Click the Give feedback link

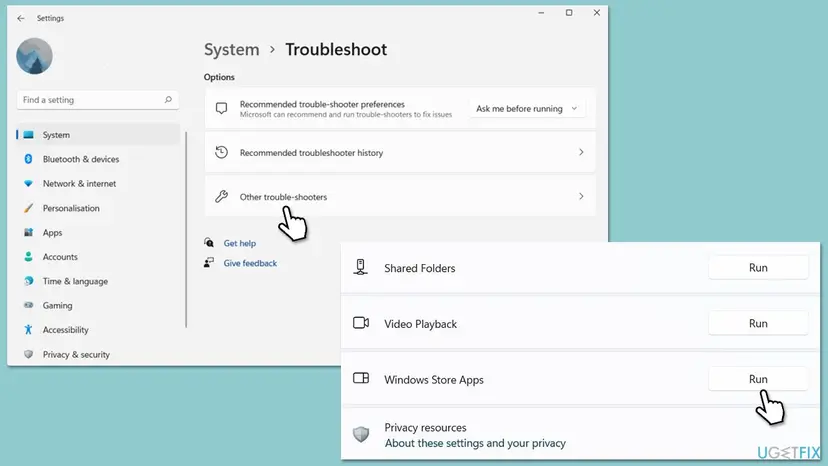tap(250, 263)
